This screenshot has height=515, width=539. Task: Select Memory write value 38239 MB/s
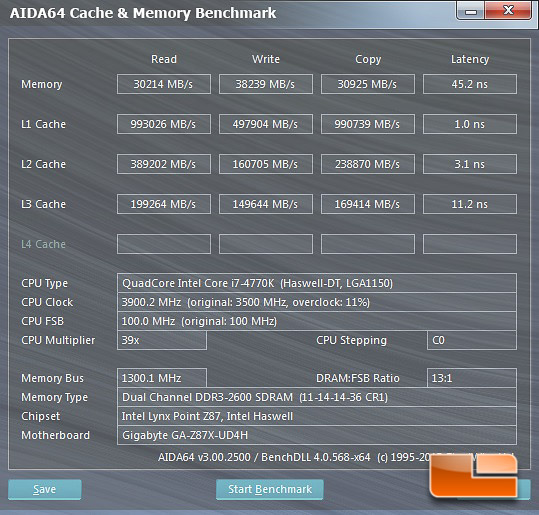coord(266,84)
